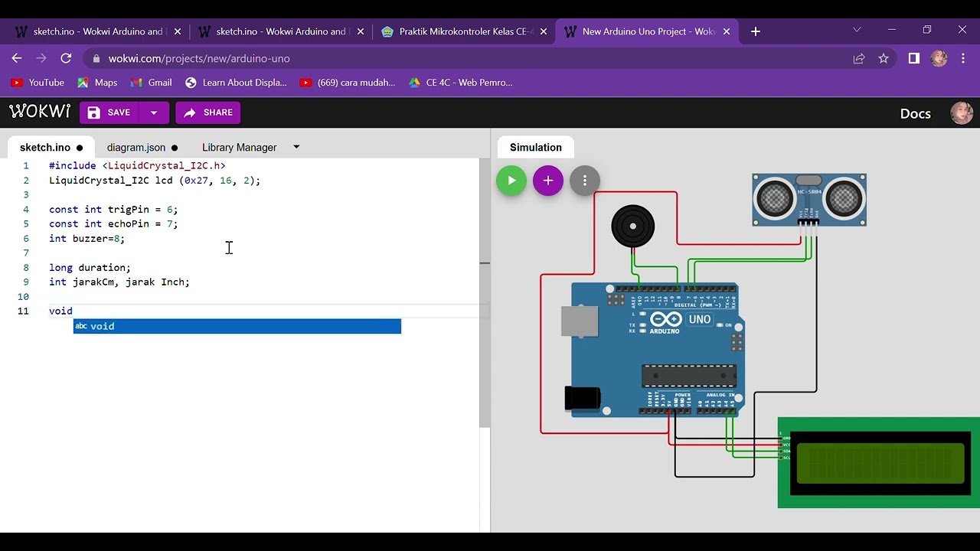Screen dimensions: 980x551
Task: Share the project
Action: click(208, 112)
